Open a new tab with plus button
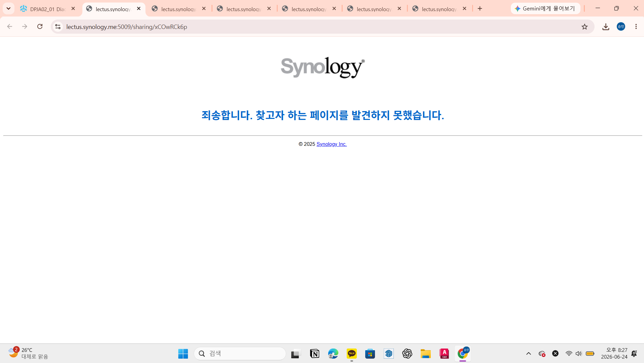The width and height of the screenshot is (644, 363). pyautogui.click(x=480, y=9)
